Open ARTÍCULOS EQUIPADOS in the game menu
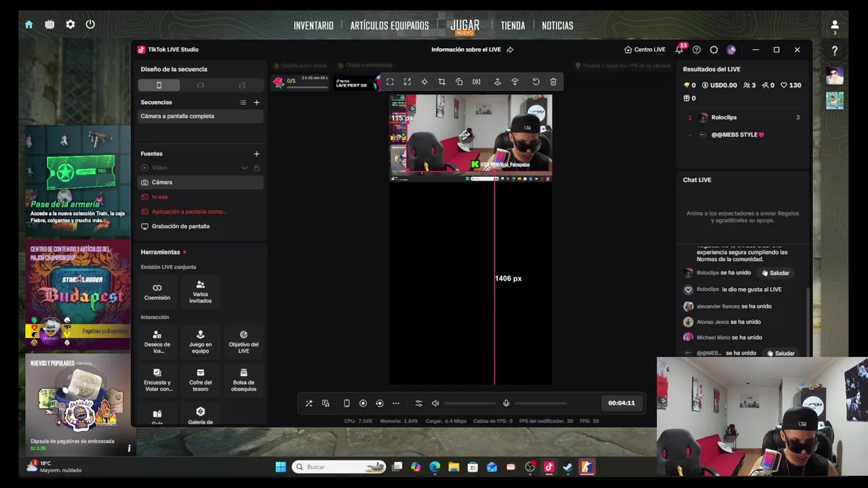The image size is (868, 488). click(x=389, y=26)
